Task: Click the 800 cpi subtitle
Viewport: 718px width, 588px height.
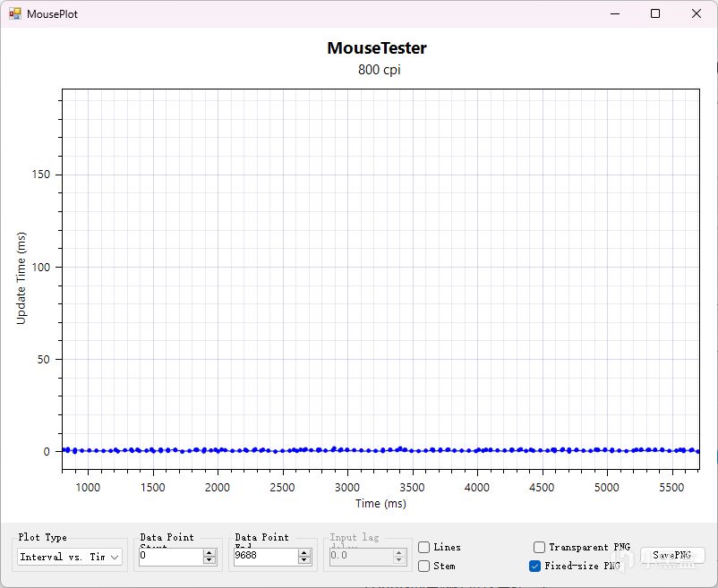Action: coord(380,70)
